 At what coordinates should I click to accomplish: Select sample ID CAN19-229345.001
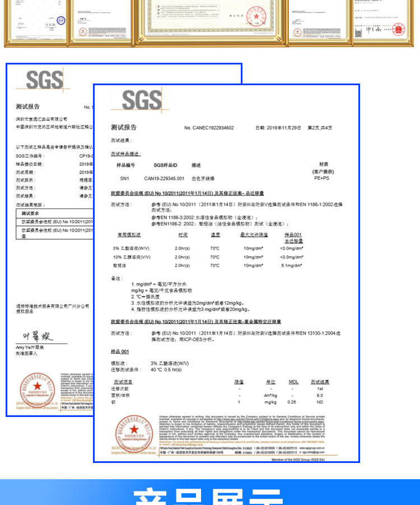pos(164,178)
